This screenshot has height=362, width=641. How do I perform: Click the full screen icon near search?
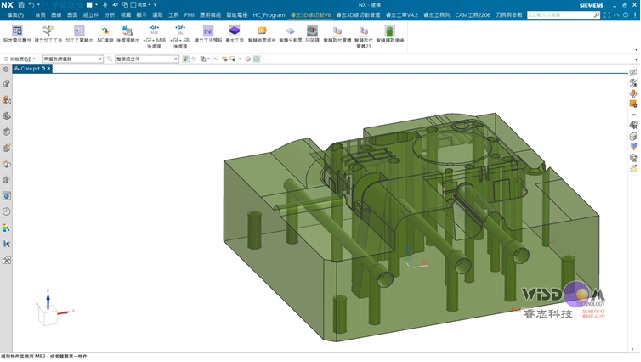(x=607, y=15)
